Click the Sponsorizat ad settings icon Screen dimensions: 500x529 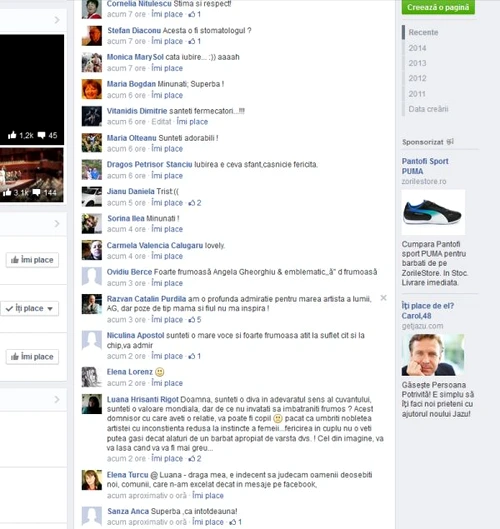[450, 142]
